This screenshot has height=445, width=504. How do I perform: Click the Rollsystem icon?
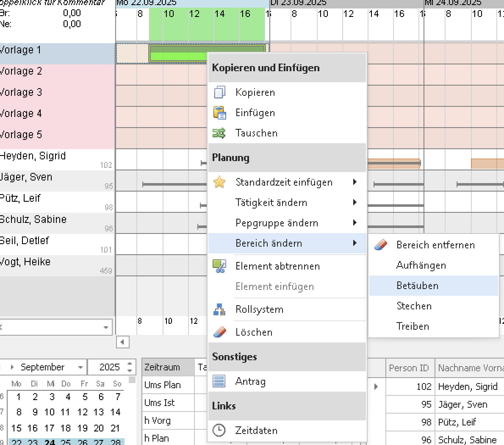219,309
